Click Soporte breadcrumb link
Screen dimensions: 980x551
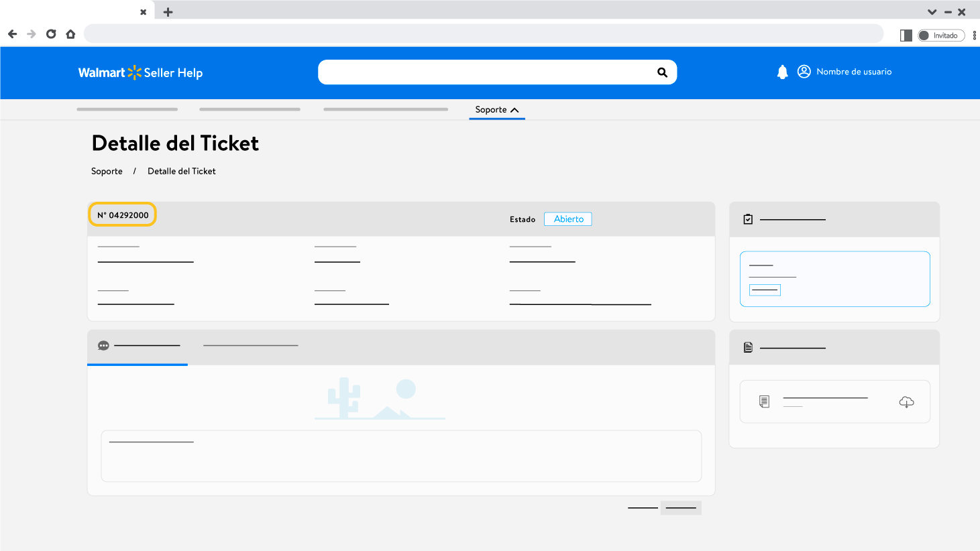point(107,172)
